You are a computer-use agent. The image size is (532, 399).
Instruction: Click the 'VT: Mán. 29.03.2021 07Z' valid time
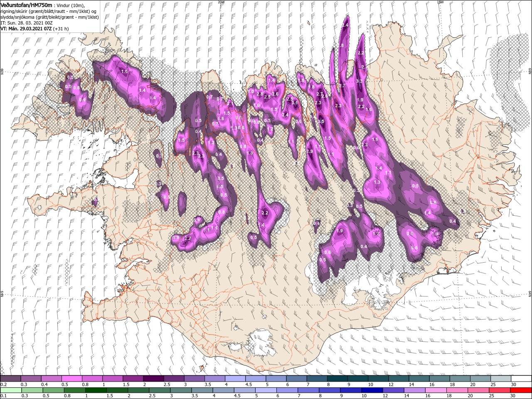point(26,29)
